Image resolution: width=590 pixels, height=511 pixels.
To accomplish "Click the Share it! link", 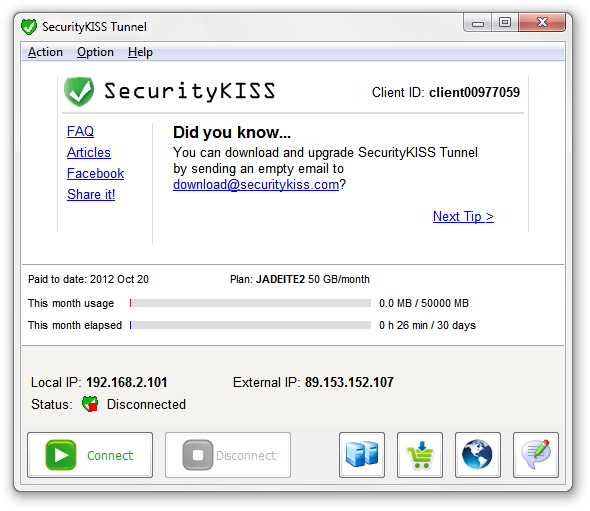I will coord(91,195).
